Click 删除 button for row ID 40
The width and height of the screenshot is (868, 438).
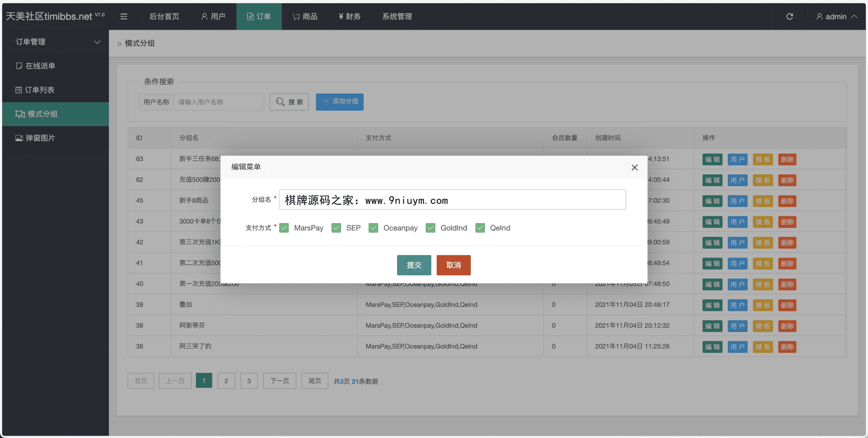(x=787, y=284)
